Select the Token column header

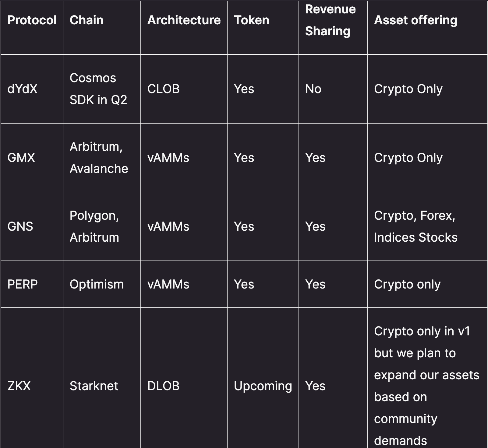[x=252, y=20]
